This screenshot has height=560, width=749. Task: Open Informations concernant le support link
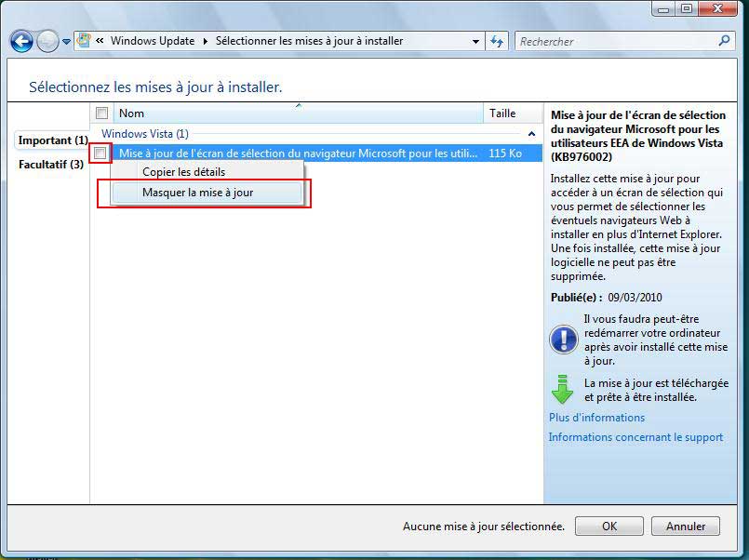(x=635, y=437)
